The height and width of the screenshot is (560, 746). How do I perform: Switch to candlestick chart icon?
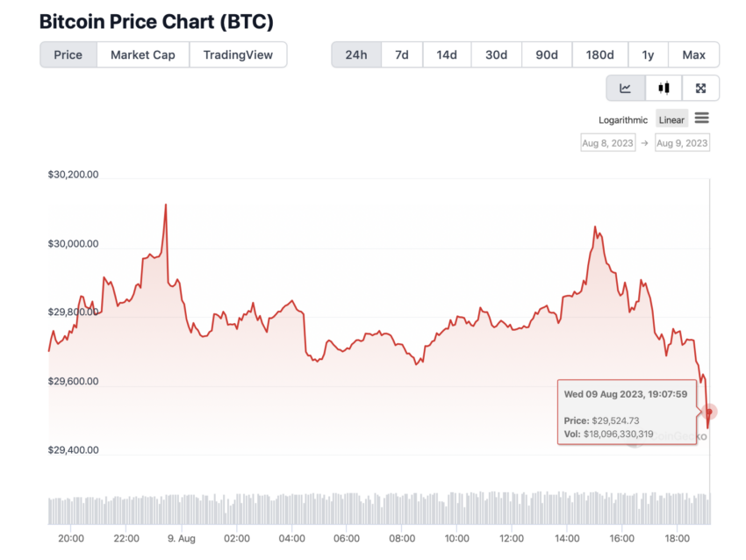pyautogui.click(x=664, y=88)
